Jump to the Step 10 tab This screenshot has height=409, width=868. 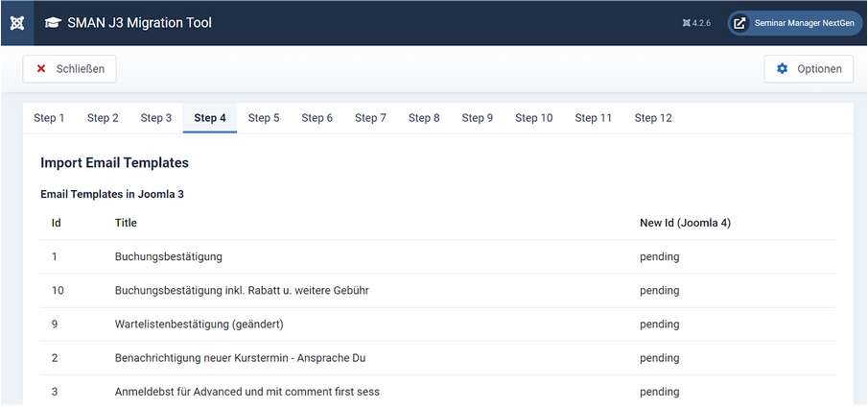pos(534,118)
